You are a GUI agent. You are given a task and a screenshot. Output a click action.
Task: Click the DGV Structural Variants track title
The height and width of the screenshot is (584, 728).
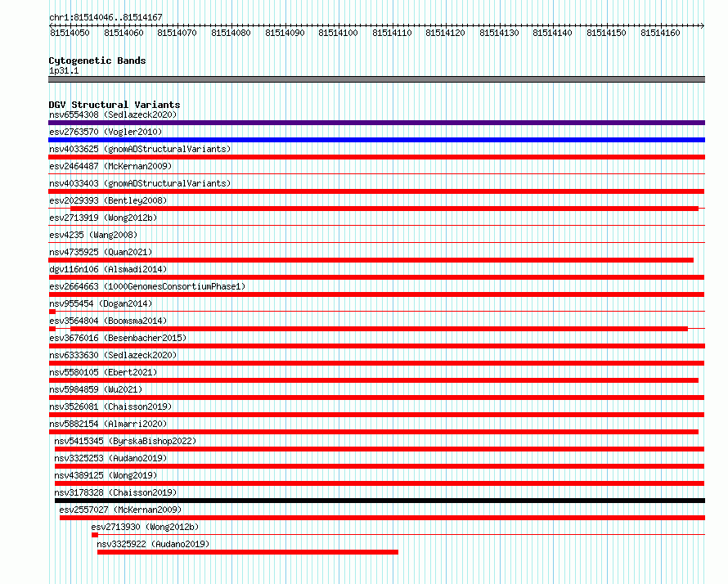click(x=115, y=105)
